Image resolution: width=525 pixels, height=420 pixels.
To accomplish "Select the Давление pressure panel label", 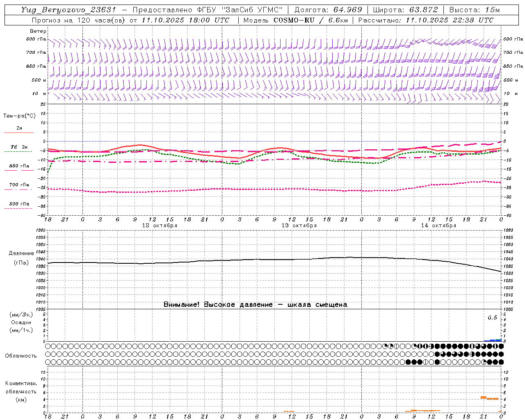I will point(21,253).
